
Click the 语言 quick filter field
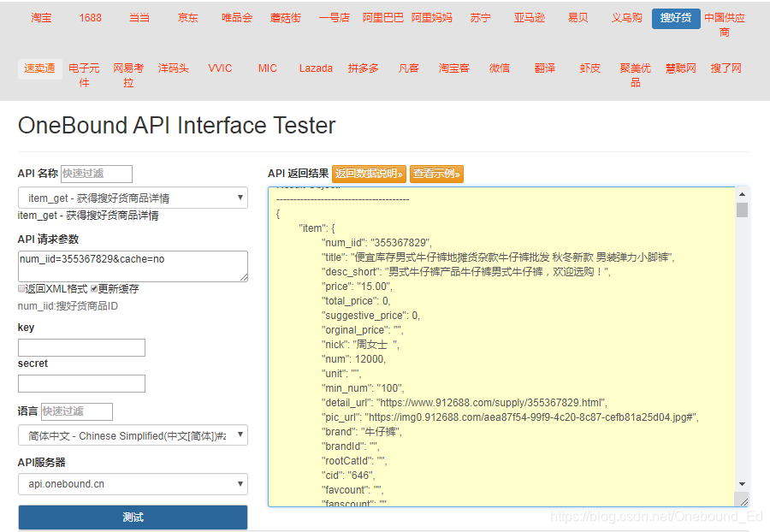tap(77, 411)
